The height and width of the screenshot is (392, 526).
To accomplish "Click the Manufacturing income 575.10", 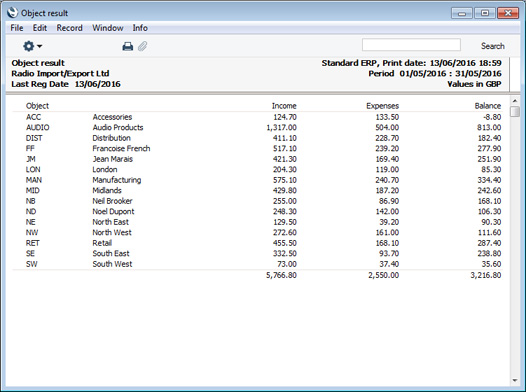I will 285,180.
